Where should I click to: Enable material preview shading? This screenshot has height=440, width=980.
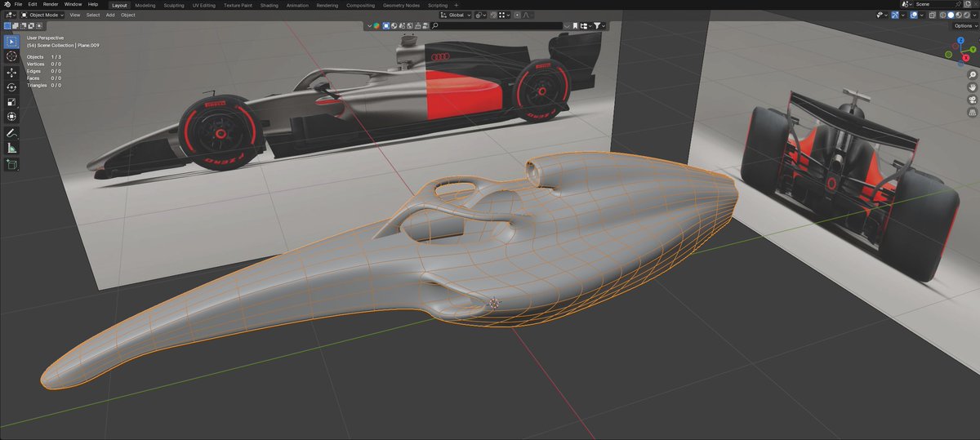click(x=959, y=15)
